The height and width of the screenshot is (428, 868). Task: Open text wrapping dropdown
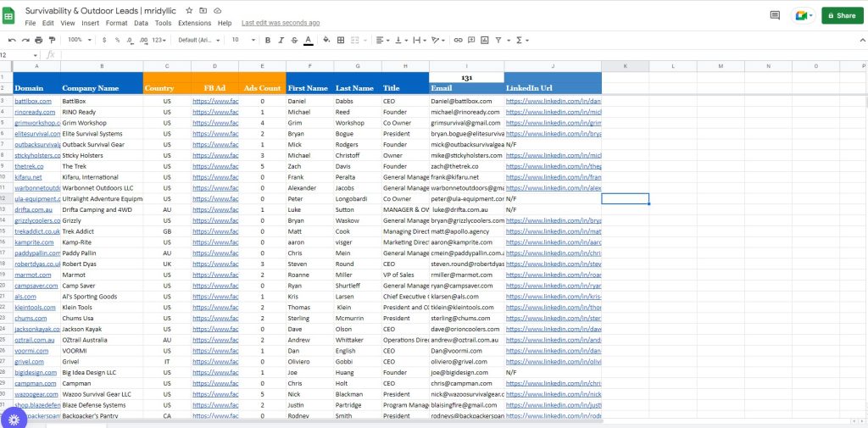tap(419, 40)
